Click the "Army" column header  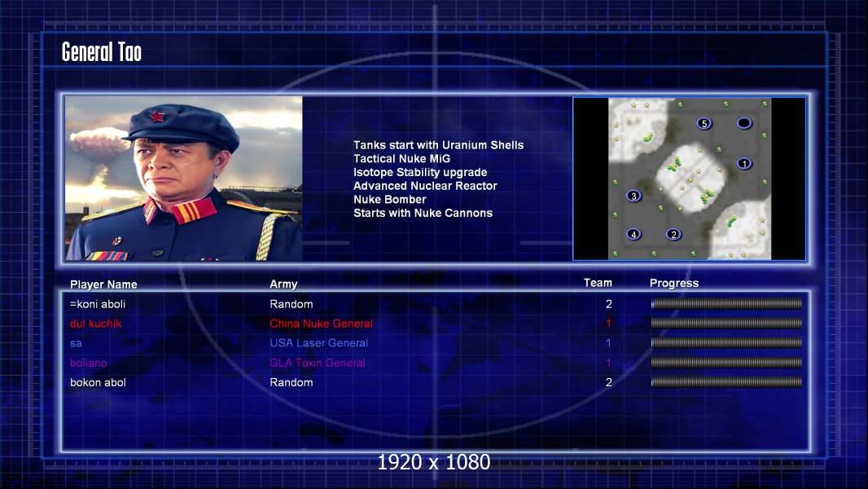pyautogui.click(x=283, y=284)
